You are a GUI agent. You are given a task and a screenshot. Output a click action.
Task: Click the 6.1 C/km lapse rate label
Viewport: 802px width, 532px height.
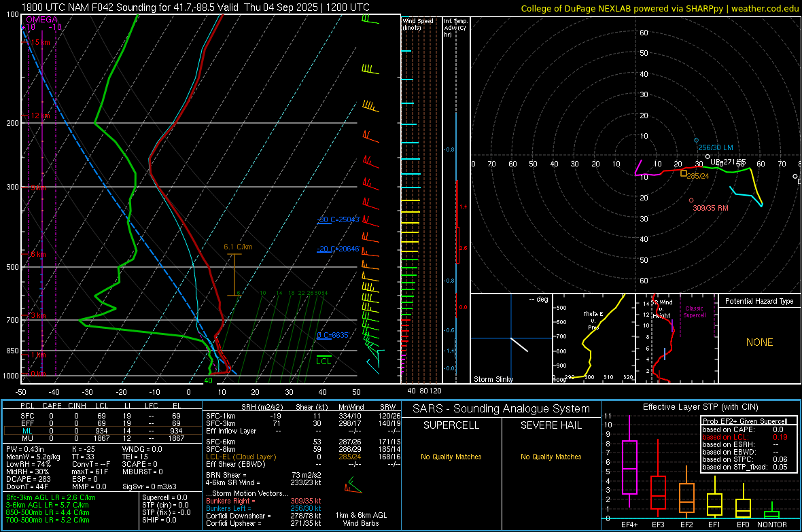click(238, 247)
